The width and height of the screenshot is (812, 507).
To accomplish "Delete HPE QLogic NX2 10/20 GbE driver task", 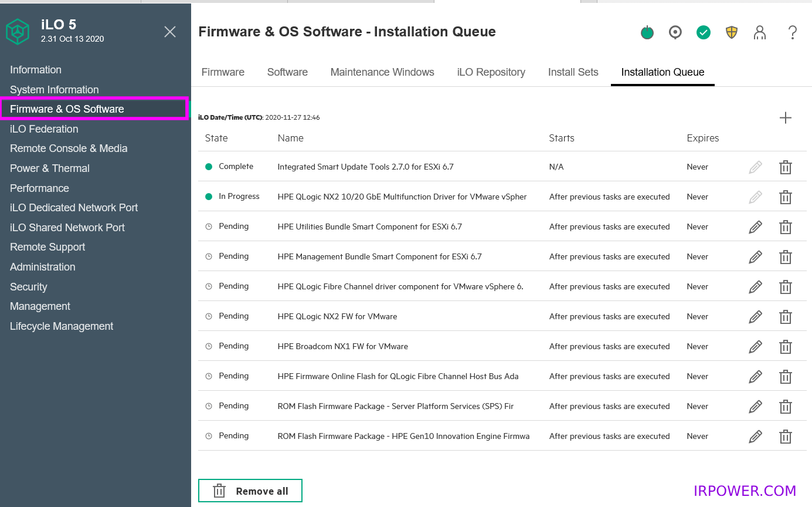I will [786, 197].
